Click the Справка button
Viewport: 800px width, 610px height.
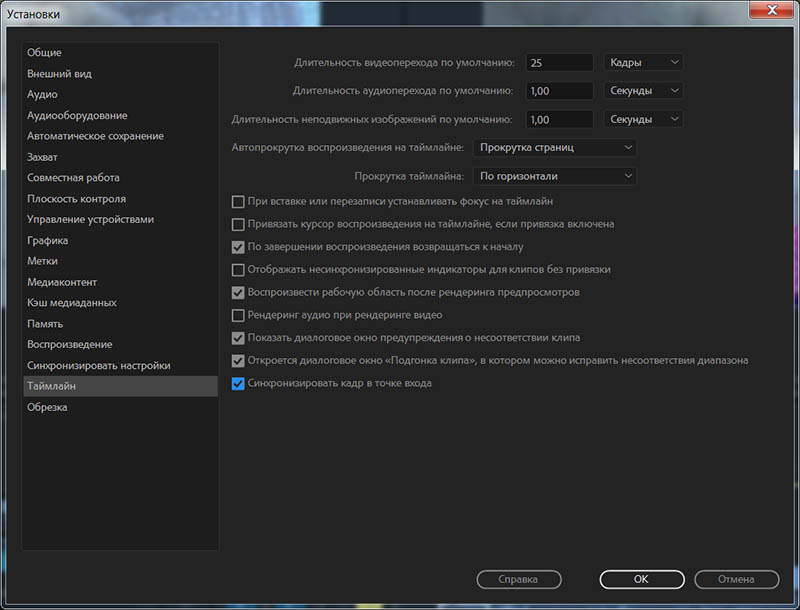pos(519,579)
